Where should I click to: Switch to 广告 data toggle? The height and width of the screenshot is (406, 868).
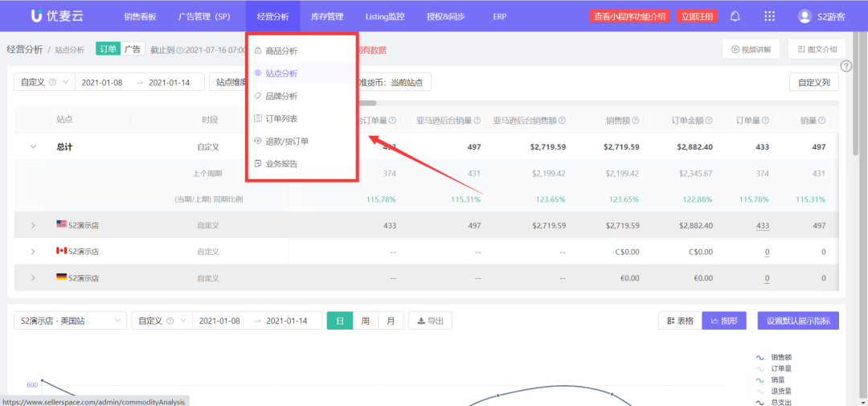pyautogui.click(x=132, y=50)
